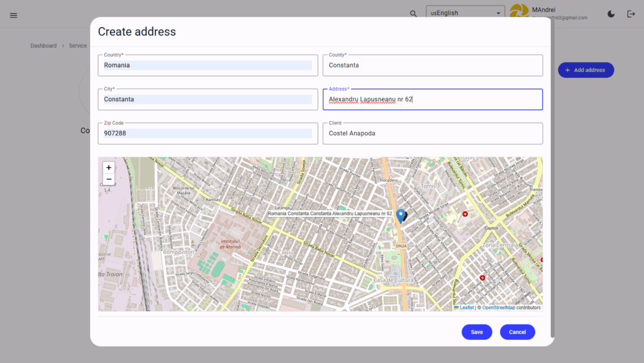Cancel address creation
The width and height of the screenshot is (644, 363).
(x=517, y=332)
